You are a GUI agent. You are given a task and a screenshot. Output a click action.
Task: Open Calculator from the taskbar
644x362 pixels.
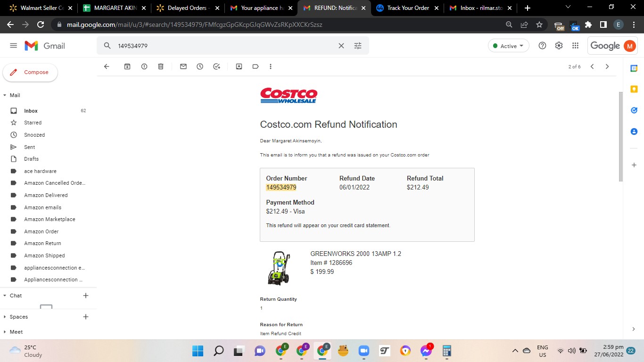point(447,351)
